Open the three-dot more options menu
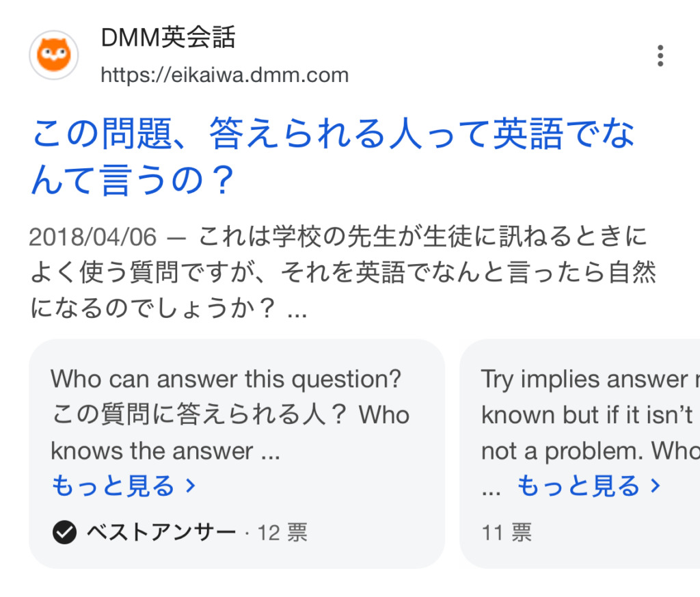 tap(660, 55)
